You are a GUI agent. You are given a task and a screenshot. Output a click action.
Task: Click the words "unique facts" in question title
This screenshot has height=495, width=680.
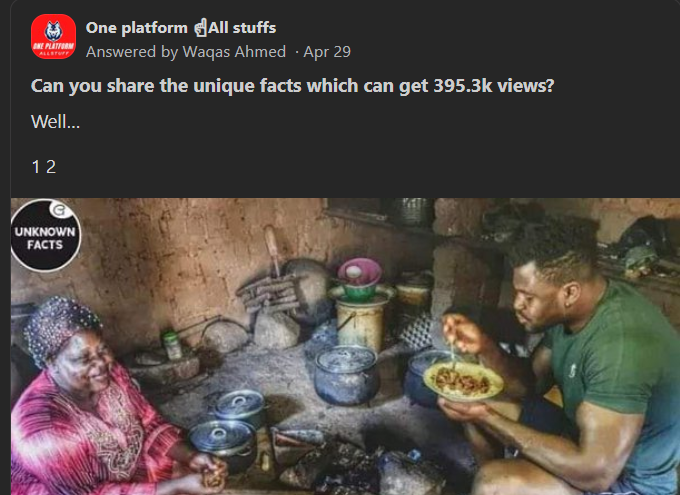point(247,85)
